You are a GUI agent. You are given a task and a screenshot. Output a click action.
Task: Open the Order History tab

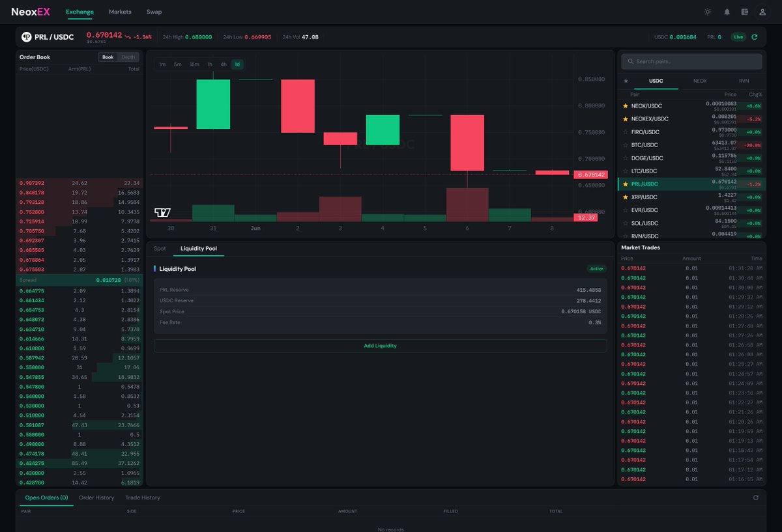96,497
